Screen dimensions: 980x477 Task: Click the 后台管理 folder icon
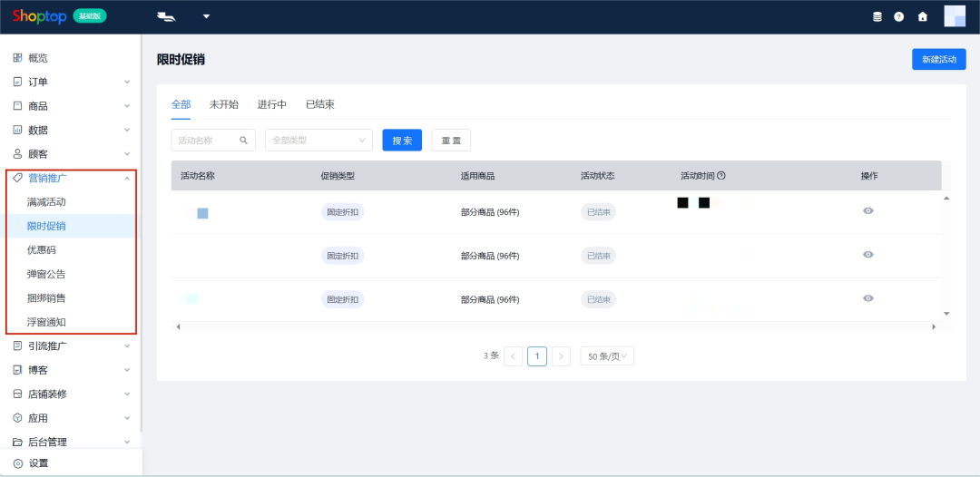17,442
